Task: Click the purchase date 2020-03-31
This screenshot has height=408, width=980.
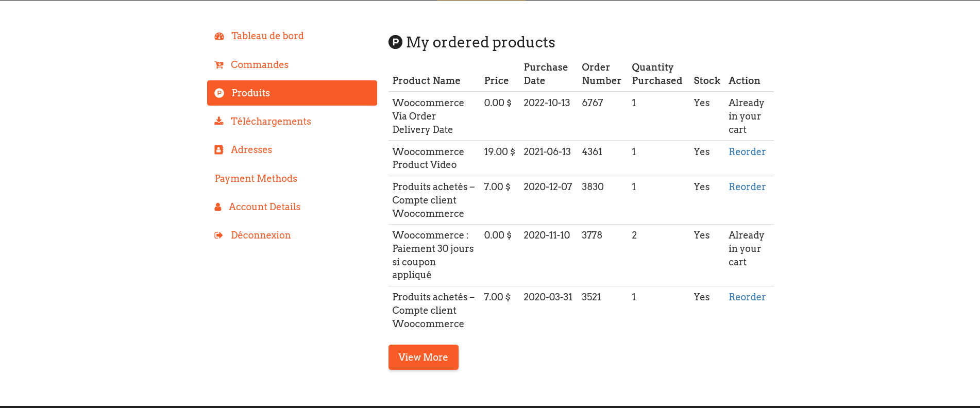Action: (x=548, y=297)
